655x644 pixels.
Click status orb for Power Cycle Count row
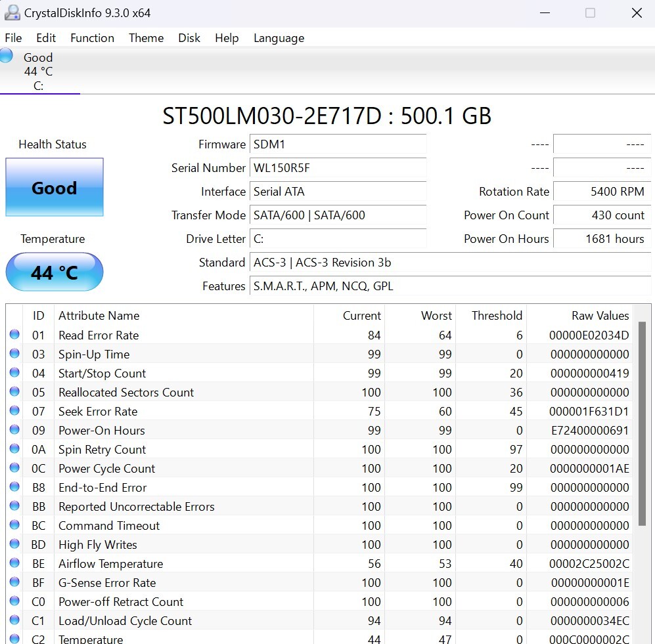coord(14,467)
